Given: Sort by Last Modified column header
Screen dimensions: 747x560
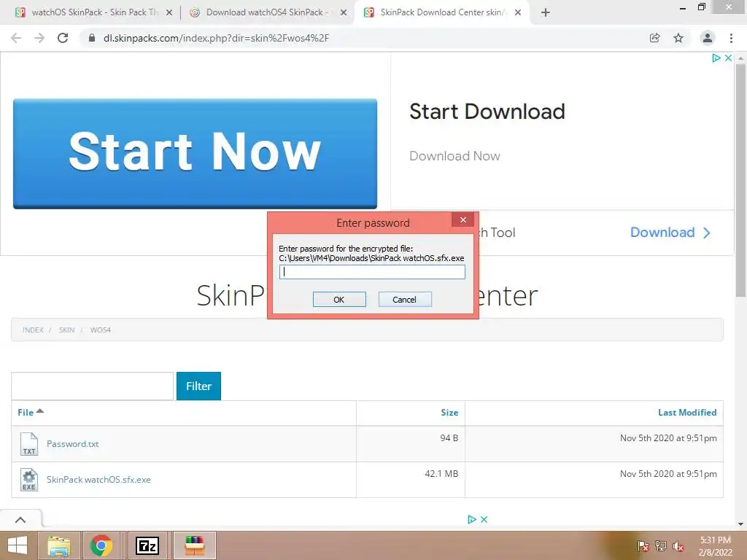Looking at the screenshot, I should (x=687, y=413).
